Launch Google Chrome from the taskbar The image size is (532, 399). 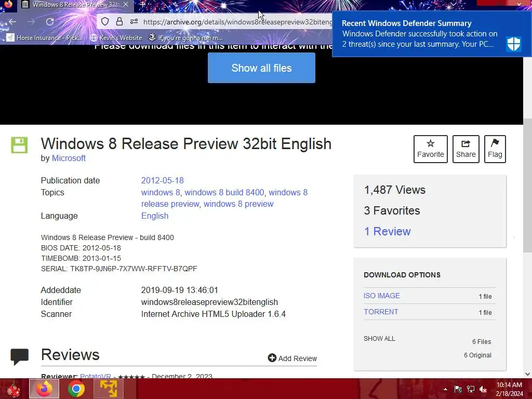pos(76,389)
